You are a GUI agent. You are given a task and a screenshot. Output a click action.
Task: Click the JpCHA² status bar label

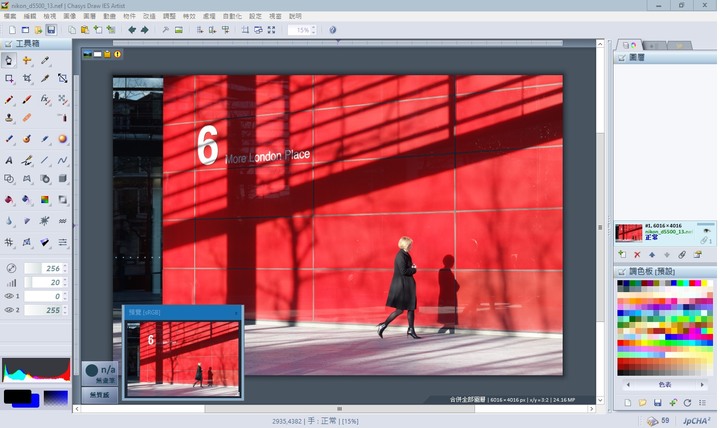(697, 421)
